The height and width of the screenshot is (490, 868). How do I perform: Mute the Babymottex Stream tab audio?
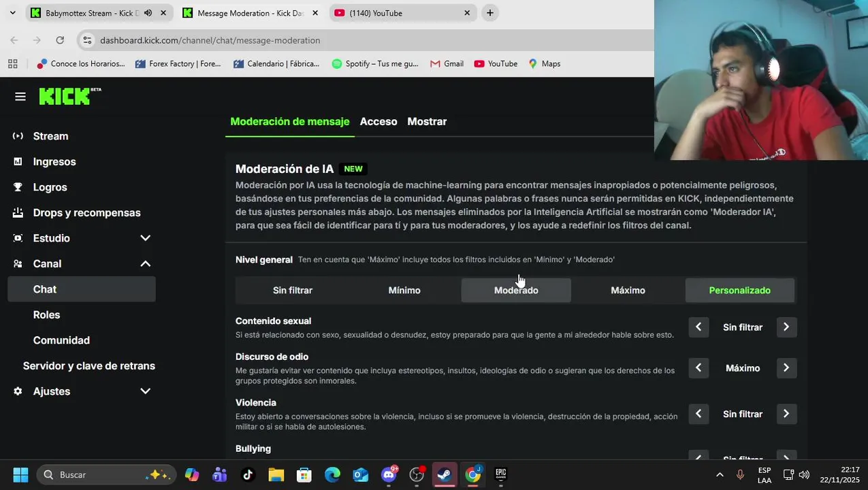click(148, 13)
